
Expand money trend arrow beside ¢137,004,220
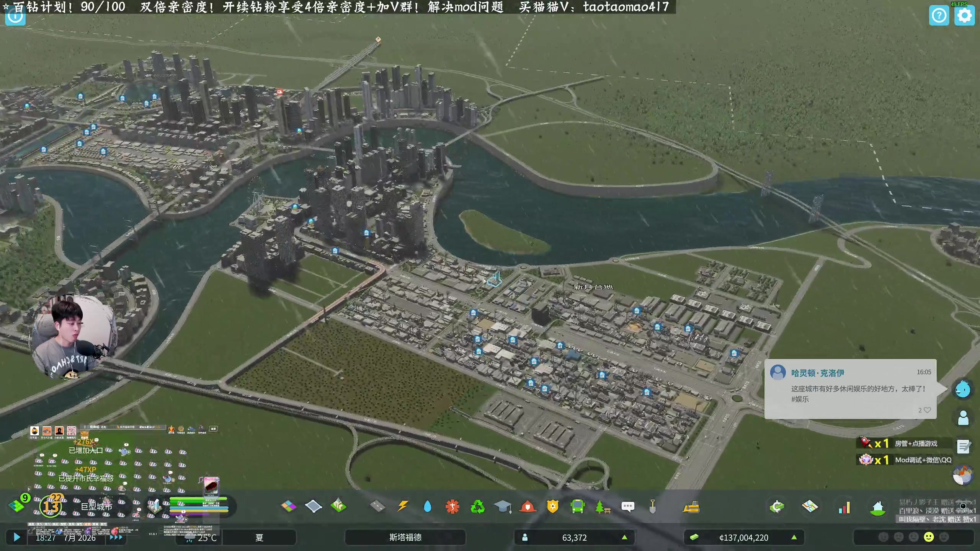tap(794, 537)
